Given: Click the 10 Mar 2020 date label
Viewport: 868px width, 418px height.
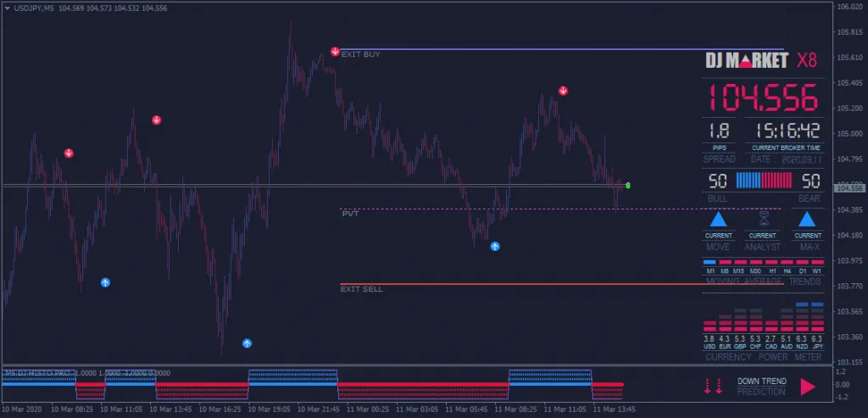Looking at the screenshot, I should click(x=22, y=410).
